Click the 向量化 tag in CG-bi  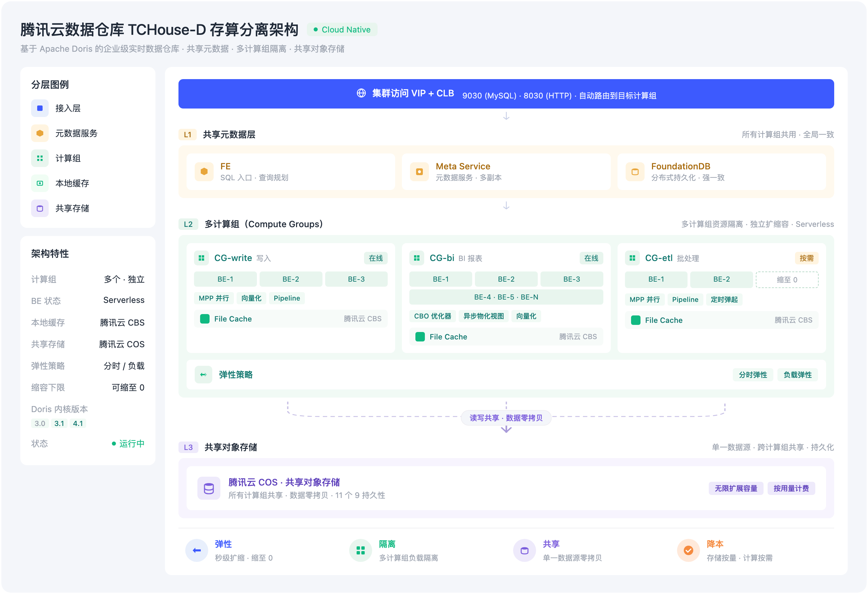pyautogui.click(x=526, y=316)
